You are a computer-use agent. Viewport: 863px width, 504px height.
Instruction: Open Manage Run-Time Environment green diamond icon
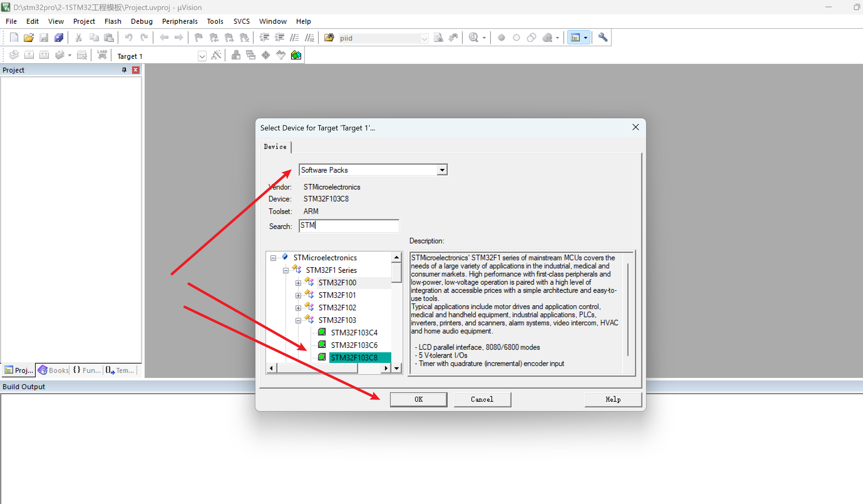[266, 55]
